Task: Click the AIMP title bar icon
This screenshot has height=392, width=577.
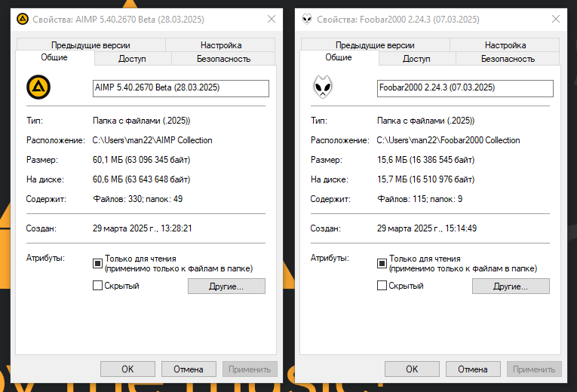Action: point(22,19)
